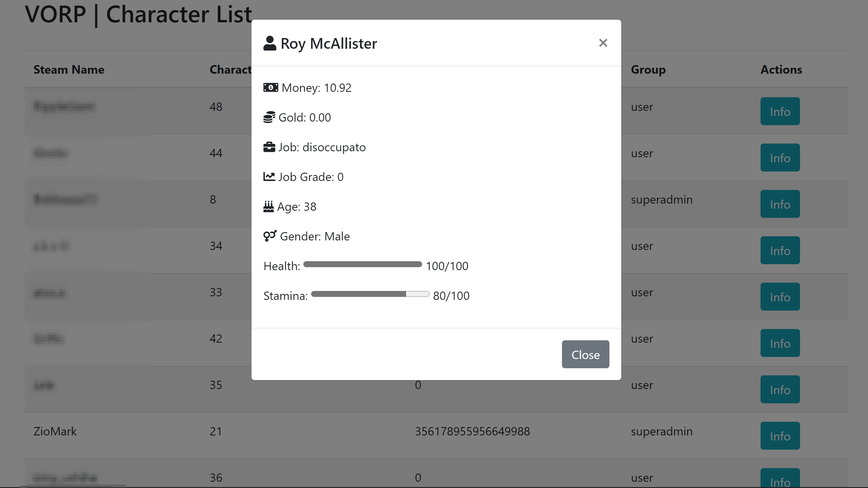The width and height of the screenshot is (868, 488).
Task: Open Info for character ID 8 superadmin
Action: coord(780,204)
